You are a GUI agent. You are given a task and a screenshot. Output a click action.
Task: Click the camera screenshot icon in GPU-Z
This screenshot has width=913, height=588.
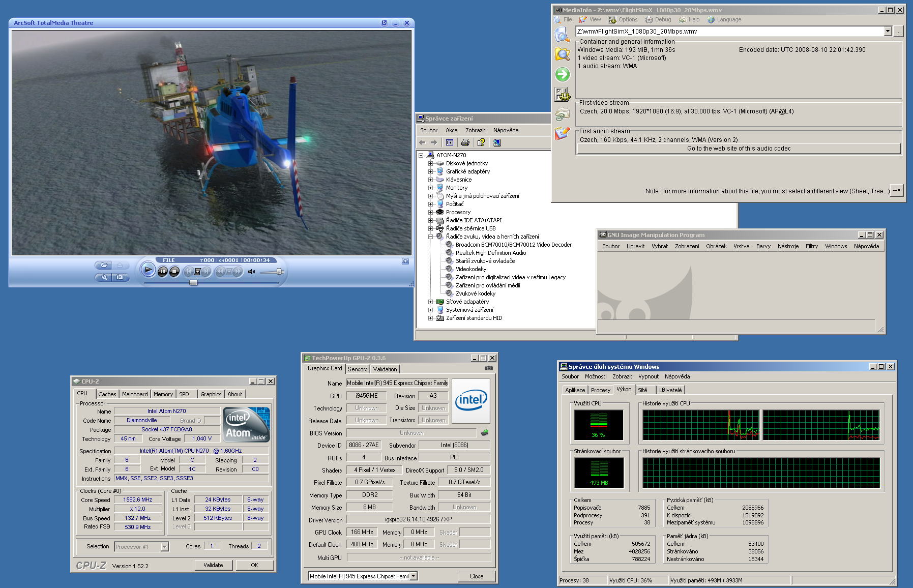(488, 368)
